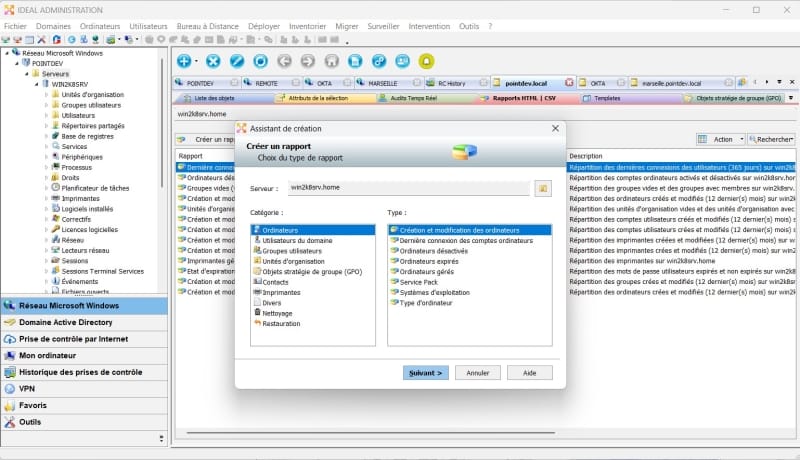Open Domaine Active Directory panel

pos(84,322)
